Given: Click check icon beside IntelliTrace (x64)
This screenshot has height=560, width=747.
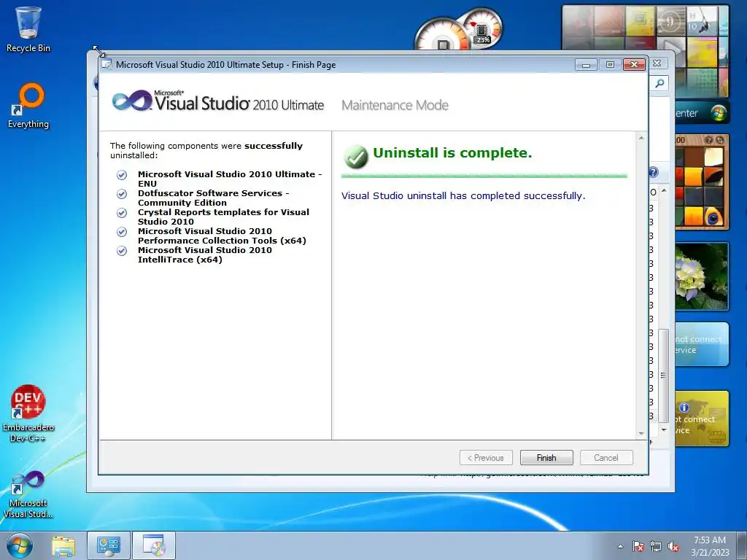Looking at the screenshot, I should pos(122,251).
